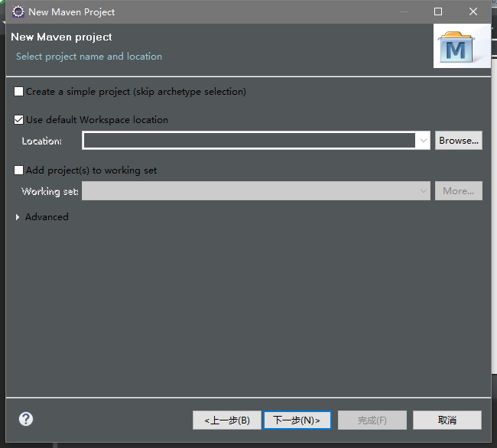Close the New Maven Project dialog
This screenshot has height=448, width=497.
tap(473, 11)
